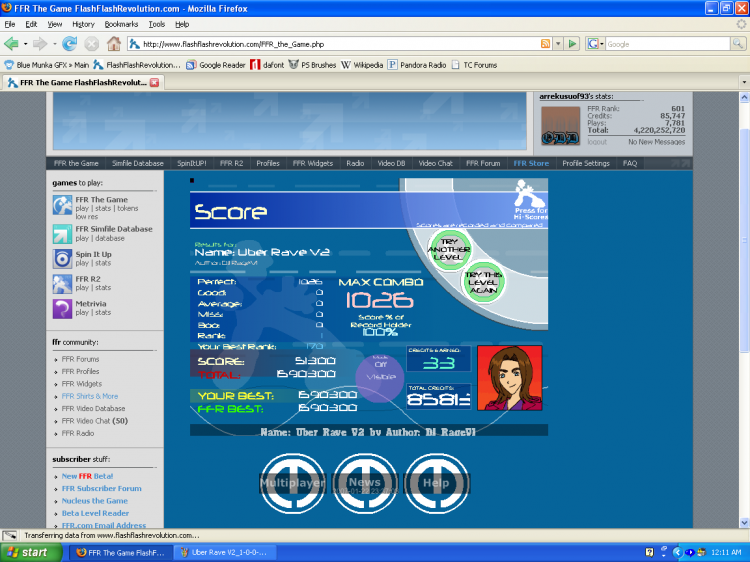The width and height of the screenshot is (750, 562).
Task: Open the tab list dropdown arrow
Action: [x=744, y=82]
